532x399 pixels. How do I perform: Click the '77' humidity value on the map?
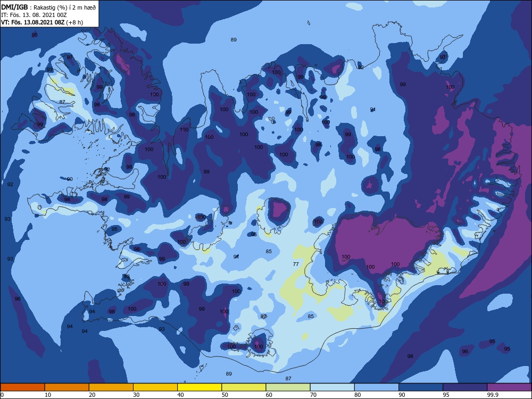296,264
